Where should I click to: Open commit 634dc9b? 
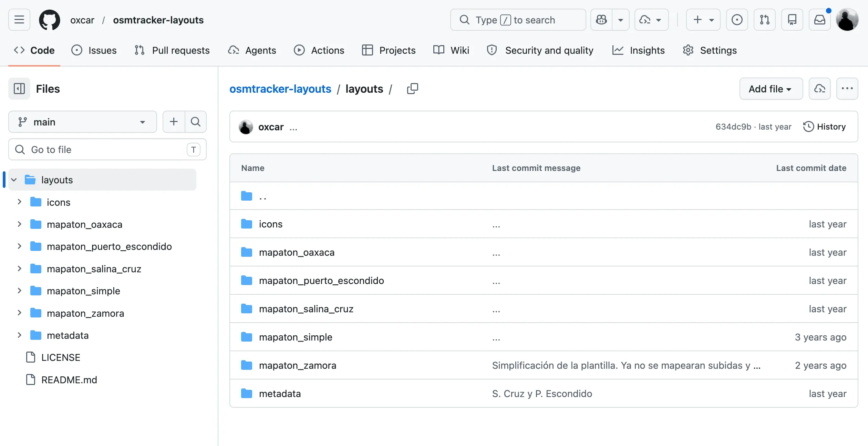pos(733,127)
